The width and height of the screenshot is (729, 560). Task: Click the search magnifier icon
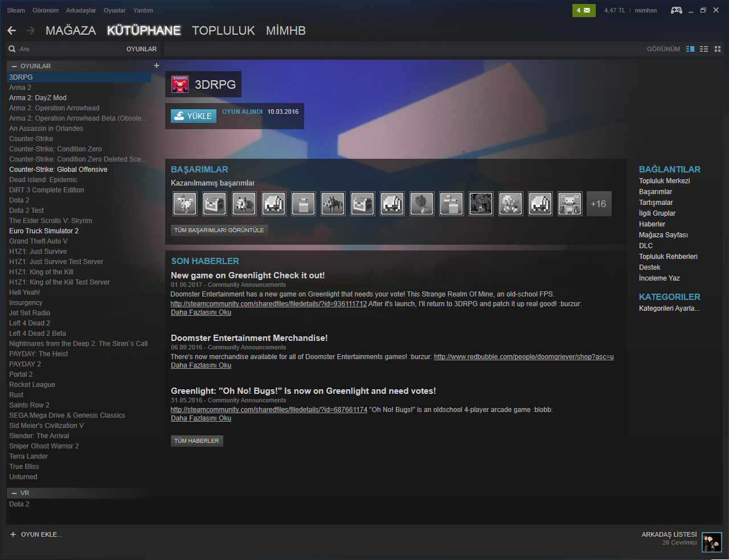pyautogui.click(x=12, y=49)
